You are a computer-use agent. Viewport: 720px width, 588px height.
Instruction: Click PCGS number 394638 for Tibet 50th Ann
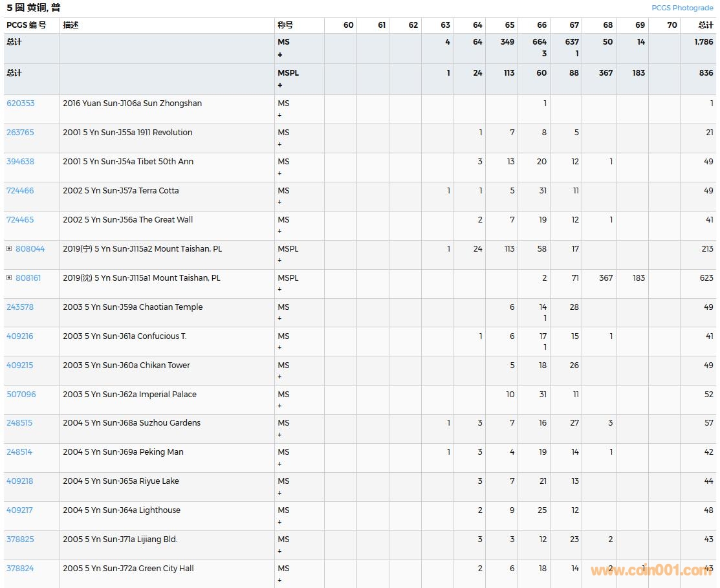click(x=20, y=162)
